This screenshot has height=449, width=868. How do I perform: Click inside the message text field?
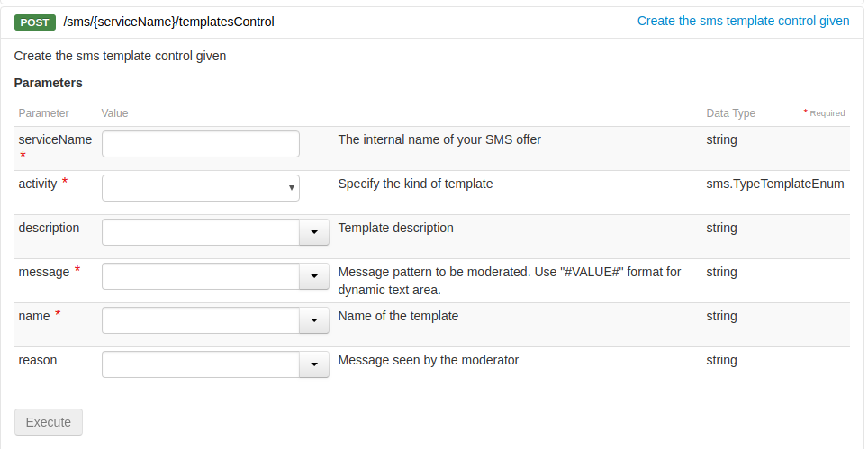pos(200,276)
